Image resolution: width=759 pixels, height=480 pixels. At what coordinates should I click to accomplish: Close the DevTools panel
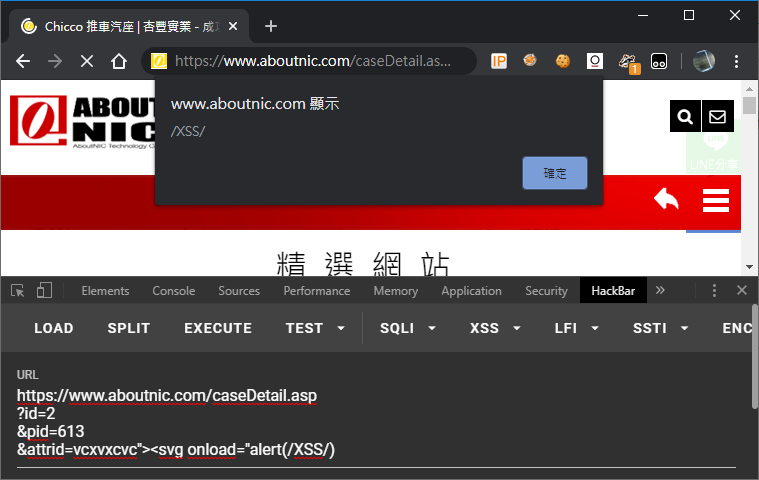(x=742, y=290)
